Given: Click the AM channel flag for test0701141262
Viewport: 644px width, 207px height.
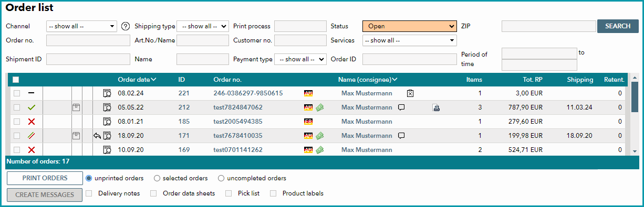Looking at the screenshot, I should (308, 150).
